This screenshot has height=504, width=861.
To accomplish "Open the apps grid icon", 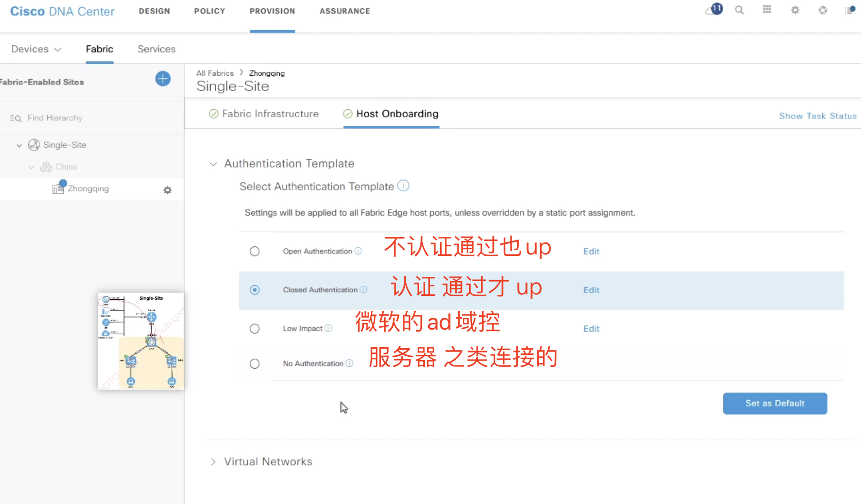I will [767, 10].
